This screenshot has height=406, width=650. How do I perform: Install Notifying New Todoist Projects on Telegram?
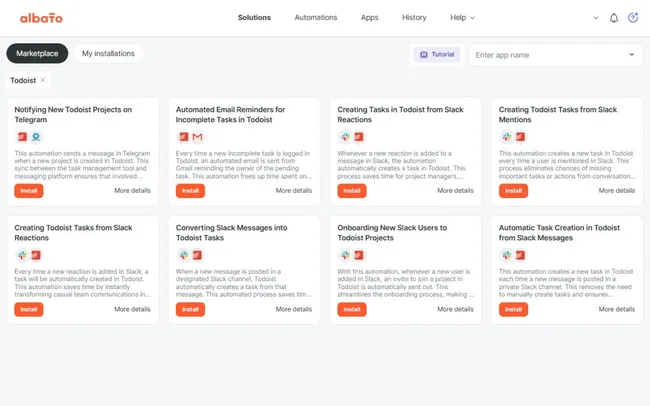(x=29, y=191)
